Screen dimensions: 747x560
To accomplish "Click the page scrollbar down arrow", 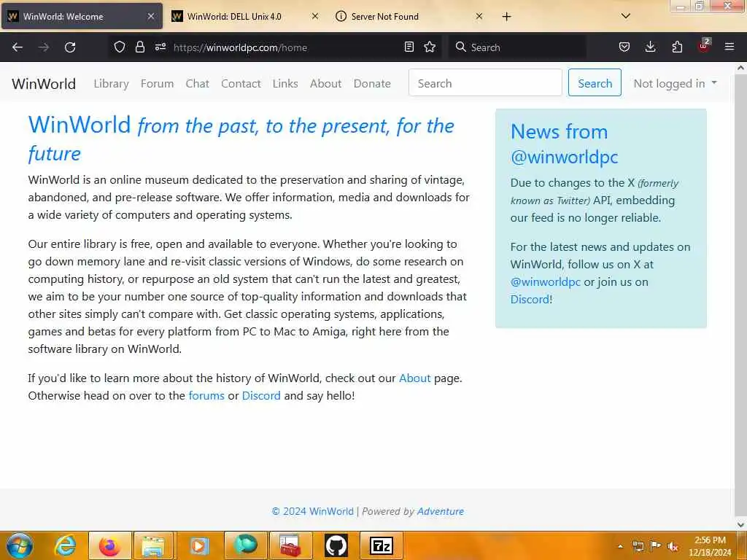I will [740, 525].
